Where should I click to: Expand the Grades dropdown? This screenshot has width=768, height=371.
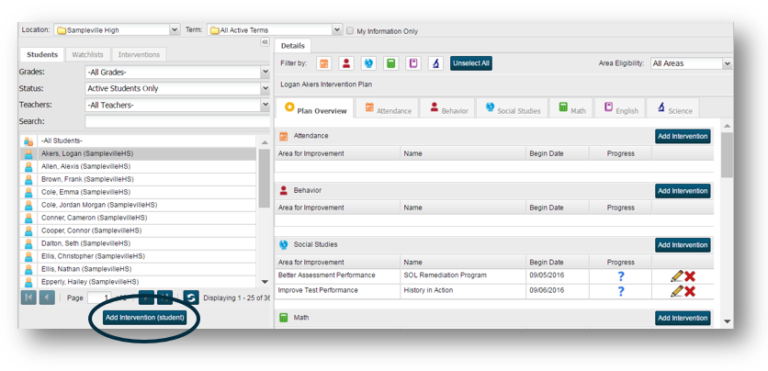click(x=177, y=72)
